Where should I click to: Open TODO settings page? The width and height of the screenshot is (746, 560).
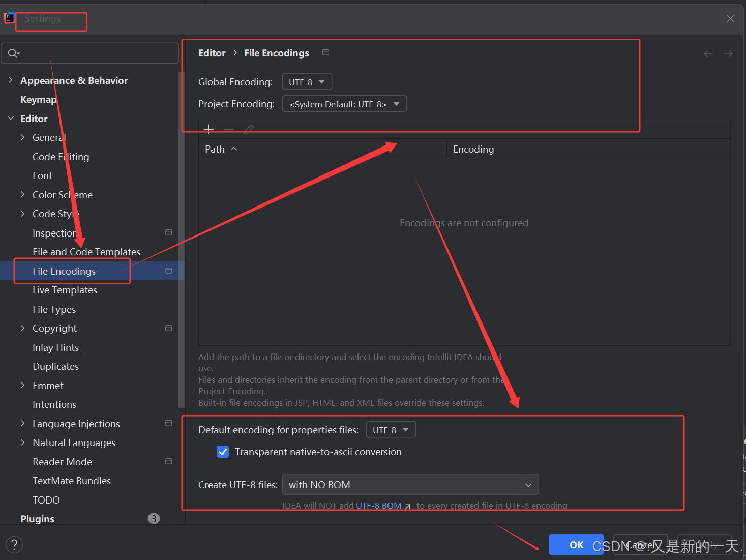pos(46,500)
